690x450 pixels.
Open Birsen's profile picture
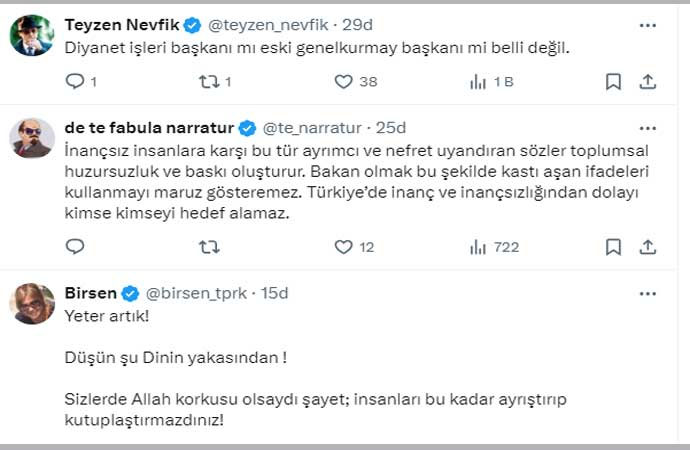pyautogui.click(x=32, y=303)
